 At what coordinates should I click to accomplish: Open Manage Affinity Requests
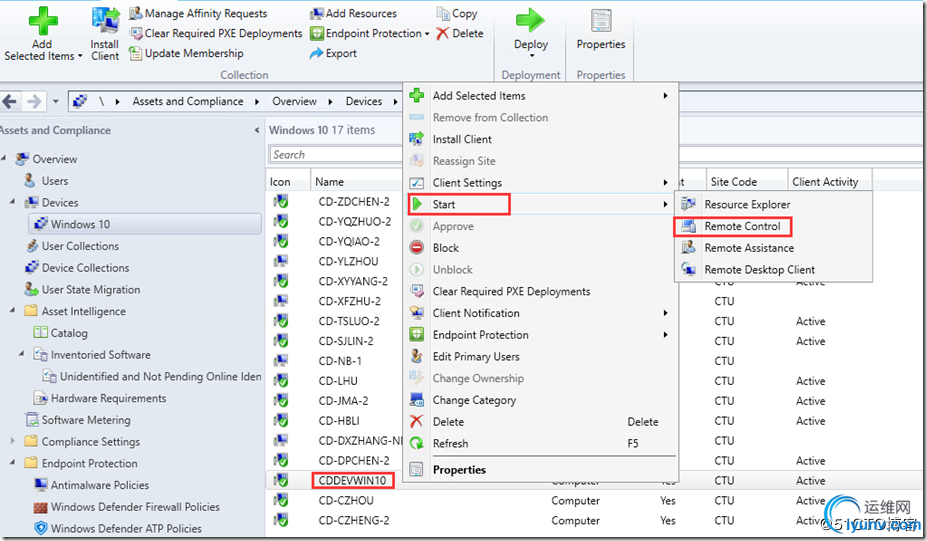[198, 13]
